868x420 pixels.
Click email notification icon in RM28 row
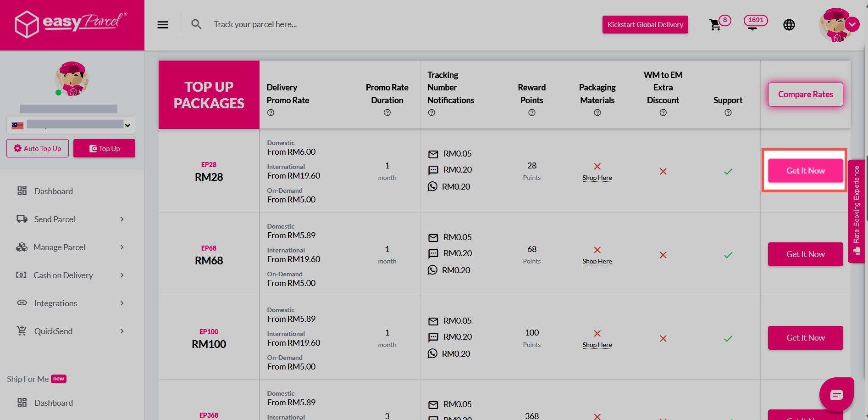click(433, 154)
